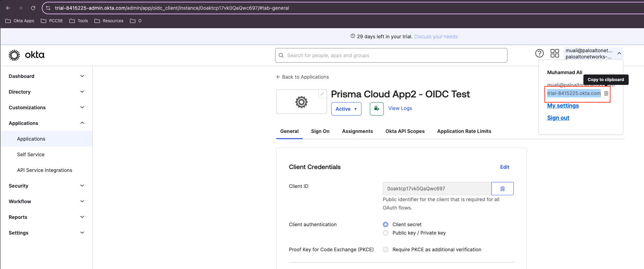Copy the Client ID to clipboard

pos(502,189)
